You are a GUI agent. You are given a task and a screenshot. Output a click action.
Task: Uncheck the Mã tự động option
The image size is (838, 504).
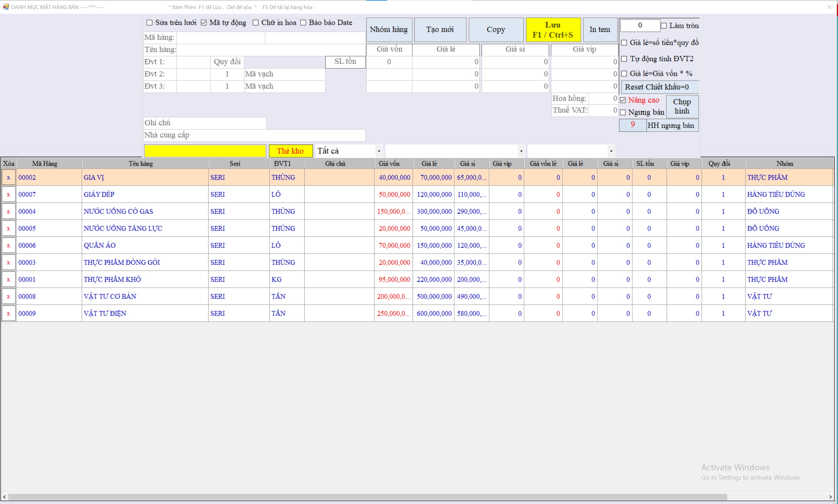tap(204, 23)
